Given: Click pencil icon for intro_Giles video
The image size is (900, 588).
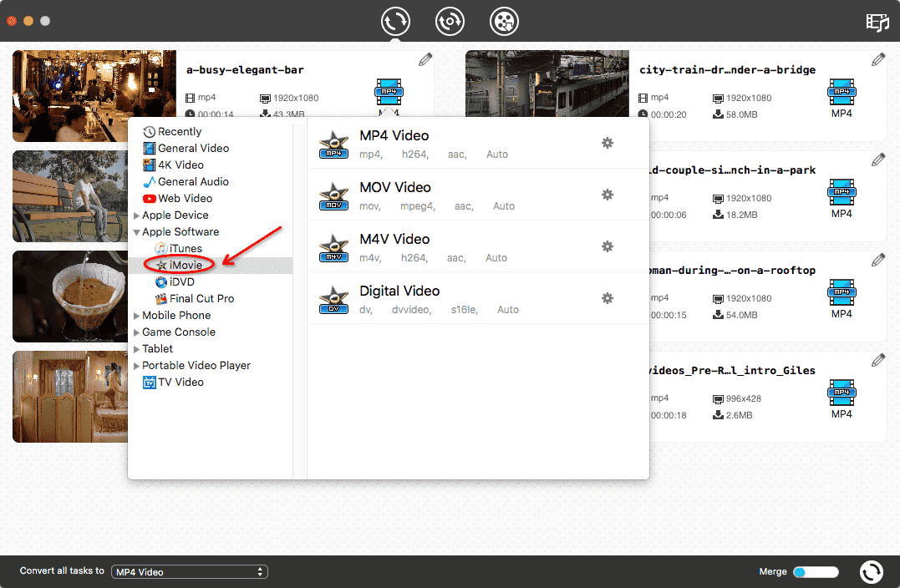Looking at the screenshot, I should [x=877, y=360].
